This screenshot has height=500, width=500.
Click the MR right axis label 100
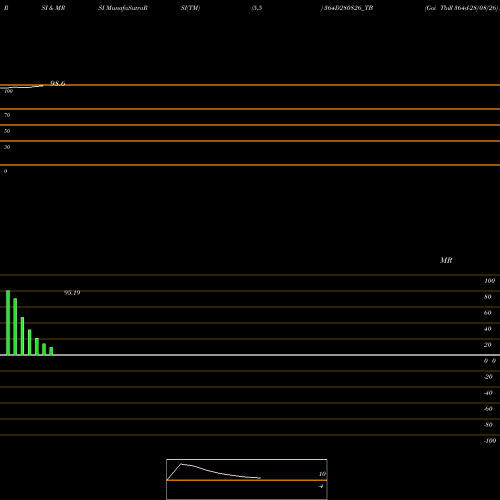pyautogui.click(x=490, y=281)
